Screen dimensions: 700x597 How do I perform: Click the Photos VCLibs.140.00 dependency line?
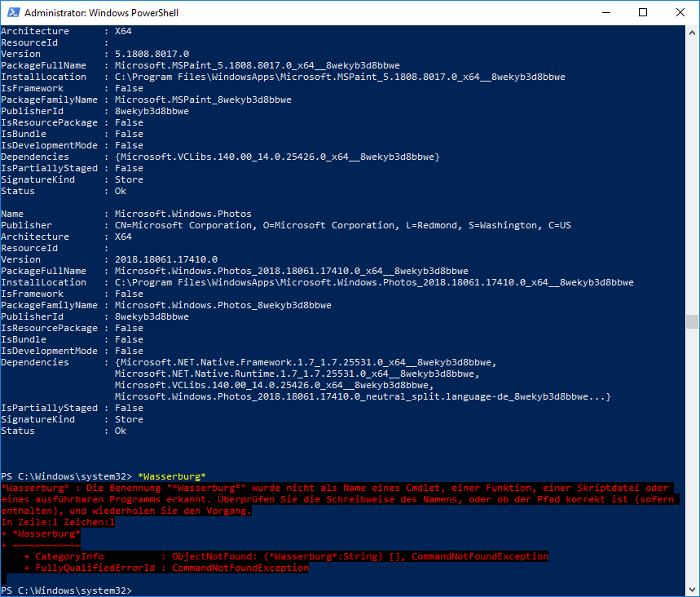click(x=274, y=385)
